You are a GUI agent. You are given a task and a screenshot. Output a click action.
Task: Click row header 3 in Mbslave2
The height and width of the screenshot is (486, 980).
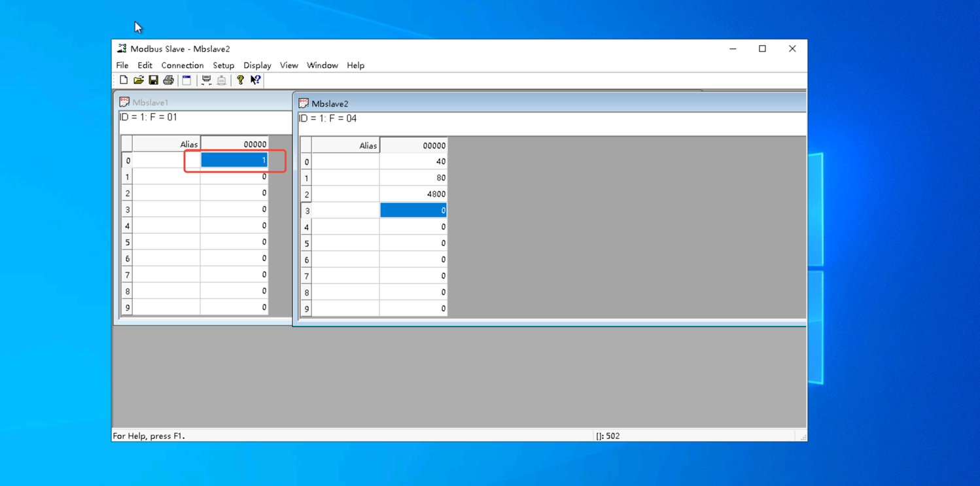click(x=306, y=211)
